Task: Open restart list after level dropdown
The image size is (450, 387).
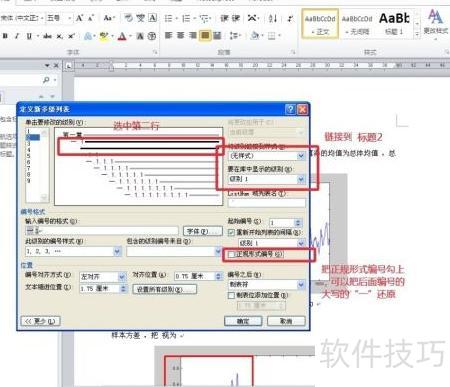Action: (301, 243)
